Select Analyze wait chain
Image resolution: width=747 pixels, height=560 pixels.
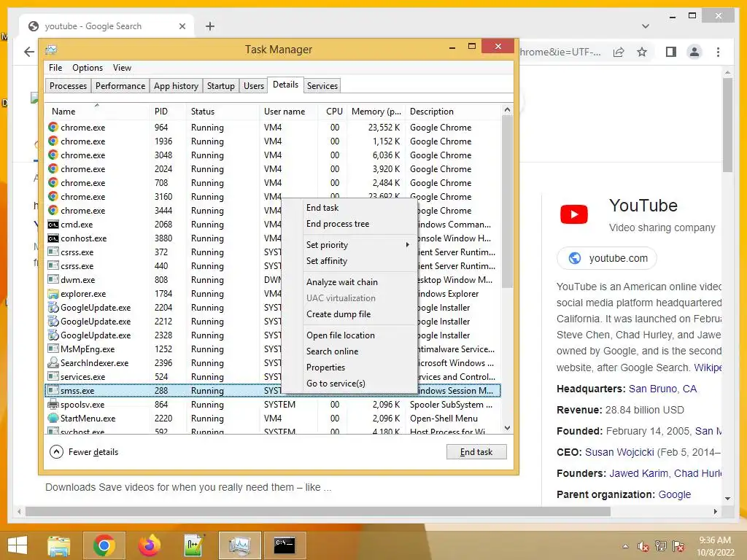342,282
